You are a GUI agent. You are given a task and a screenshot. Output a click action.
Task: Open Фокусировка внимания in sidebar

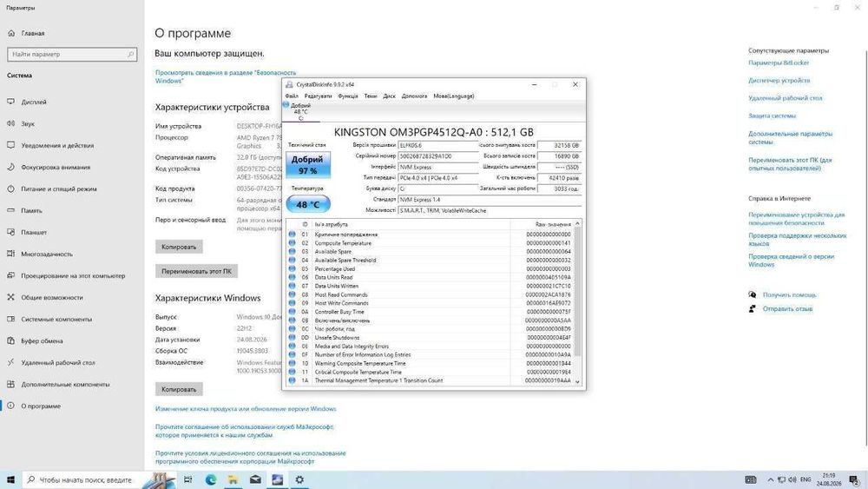click(56, 167)
